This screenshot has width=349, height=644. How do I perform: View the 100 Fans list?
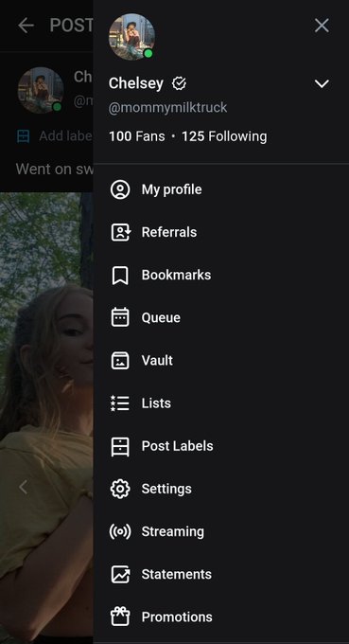pyautogui.click(x=137, y=136)
